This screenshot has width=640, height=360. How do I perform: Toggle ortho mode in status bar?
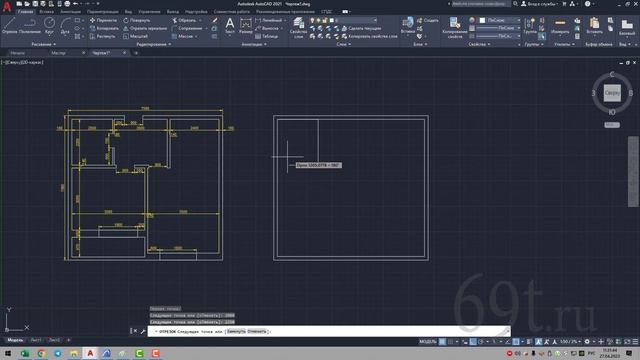click(x=473, y=342)
